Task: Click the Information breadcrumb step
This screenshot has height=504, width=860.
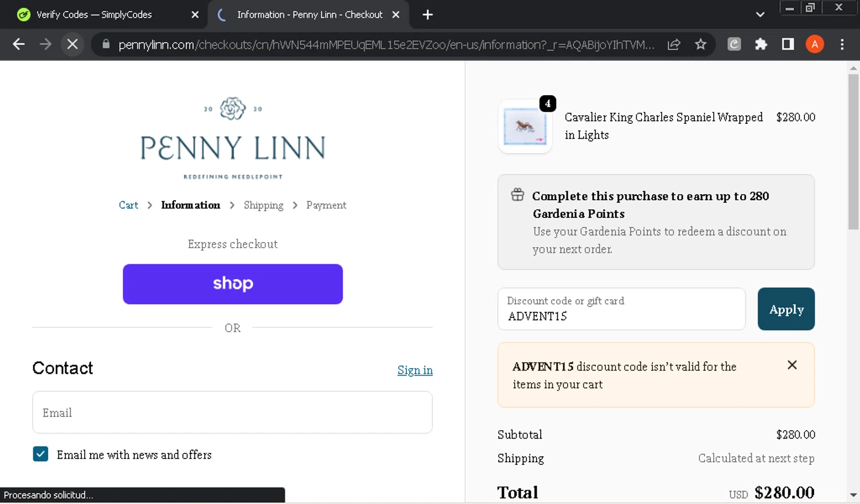Action: [x=190, y=205]
